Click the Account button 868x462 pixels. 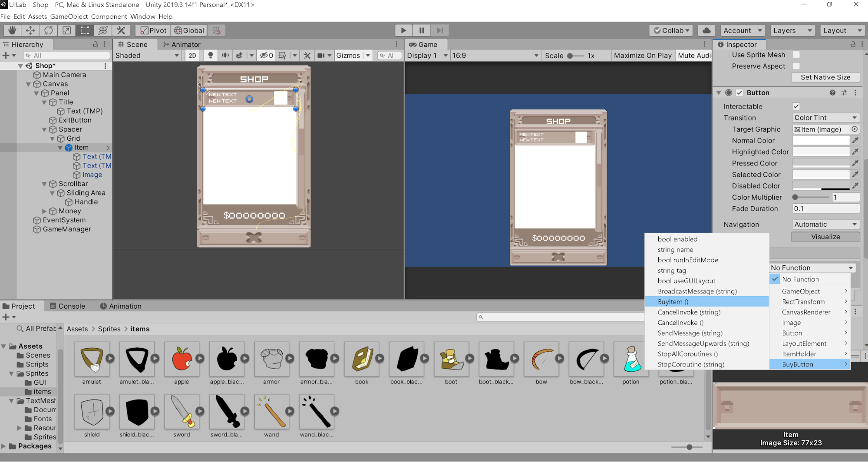click(x=742, y=30)
